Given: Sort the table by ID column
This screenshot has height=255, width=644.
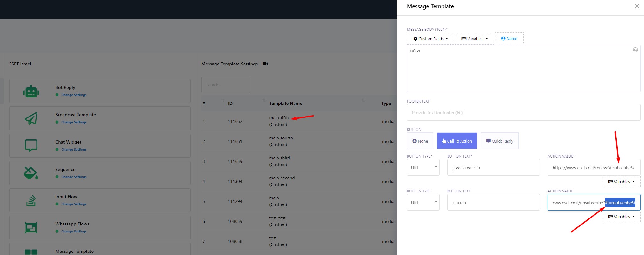Looking at the screenshot, I should pyautogui.click(x=264, y=100).
